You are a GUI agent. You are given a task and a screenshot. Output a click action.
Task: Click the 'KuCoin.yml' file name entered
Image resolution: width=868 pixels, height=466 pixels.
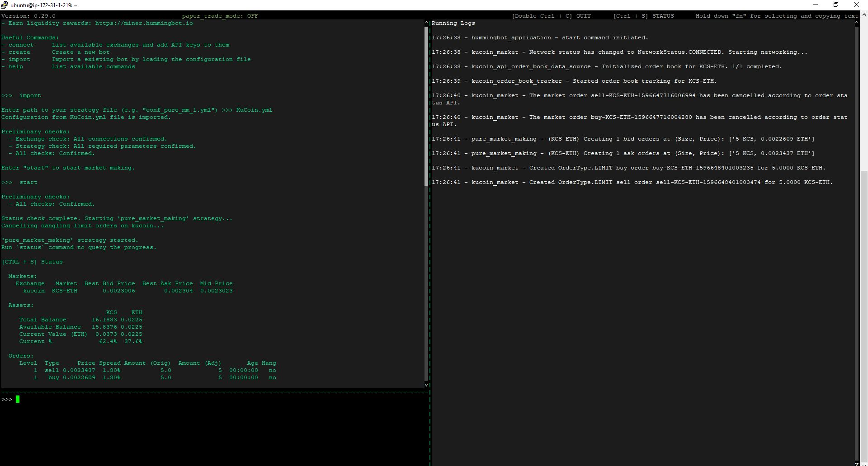pos(254,110)
